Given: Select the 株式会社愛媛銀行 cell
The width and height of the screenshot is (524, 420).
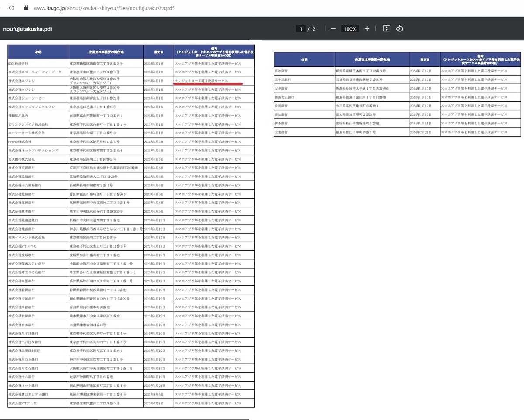Looking at the screenshot, I should click(x=38, y=255).
